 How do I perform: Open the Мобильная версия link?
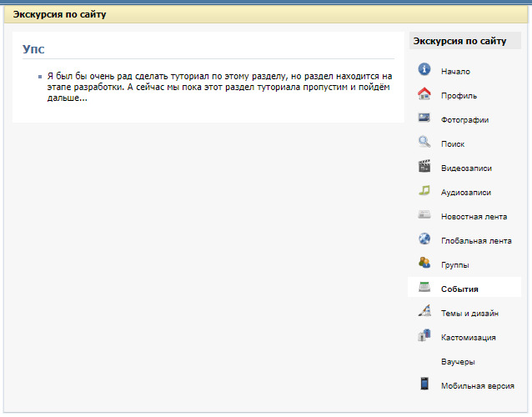477,386
